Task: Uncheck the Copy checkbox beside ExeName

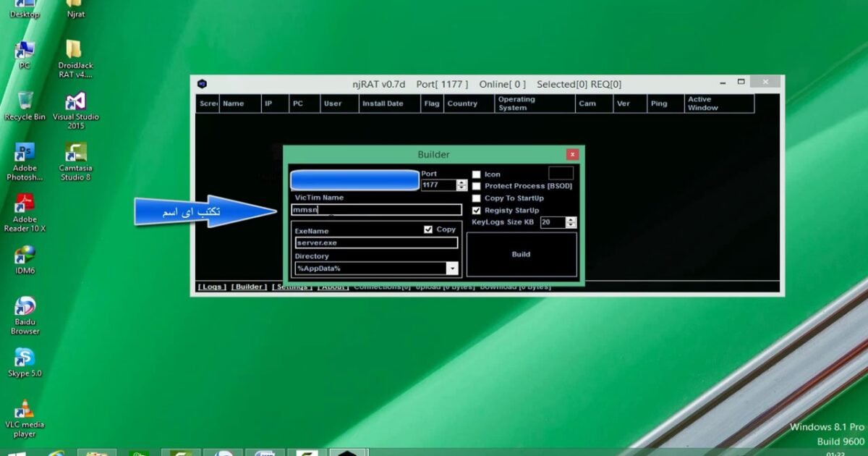Action: tap(428, 229)
